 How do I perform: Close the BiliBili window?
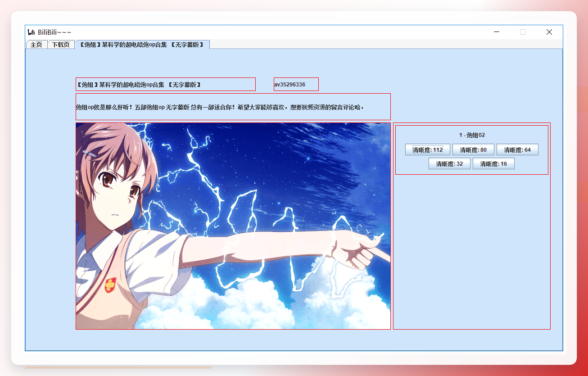coord(549,32)
